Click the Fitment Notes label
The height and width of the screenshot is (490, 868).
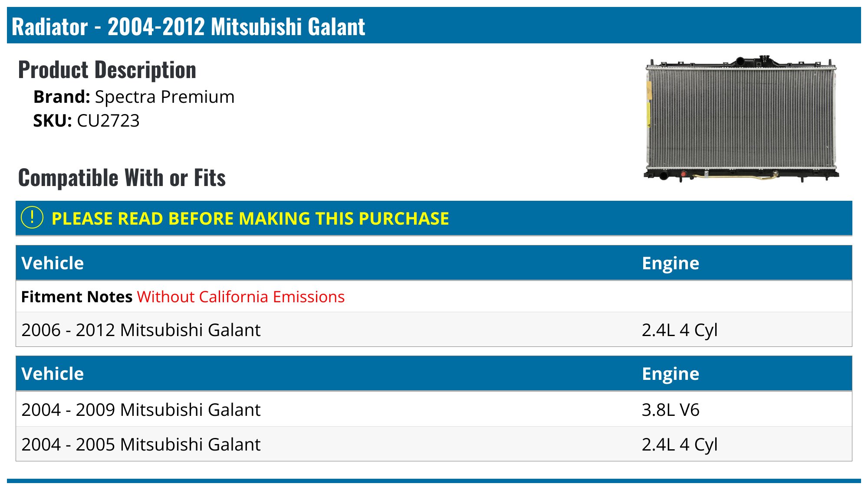click(77, 297)
